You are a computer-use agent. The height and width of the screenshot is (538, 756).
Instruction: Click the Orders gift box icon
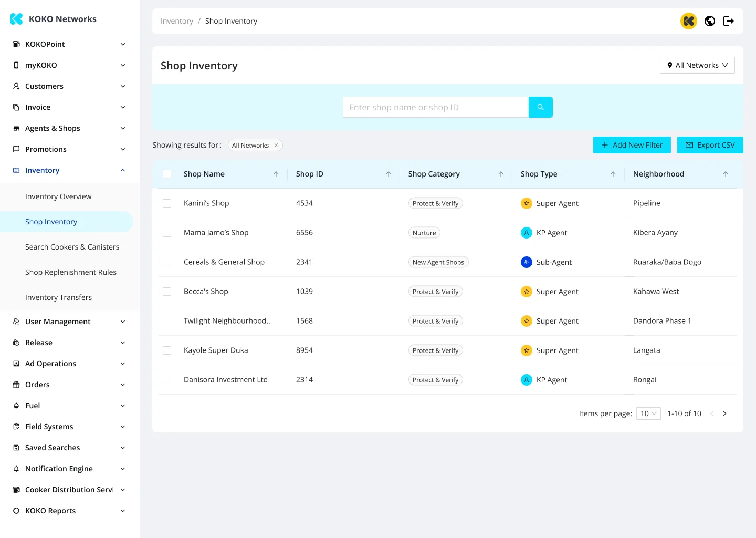coord(16,385)
